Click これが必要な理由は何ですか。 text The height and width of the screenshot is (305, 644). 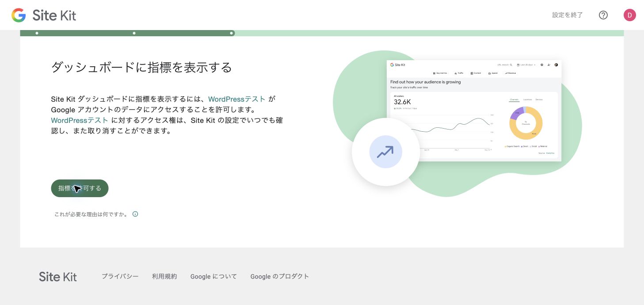(91, 214)
